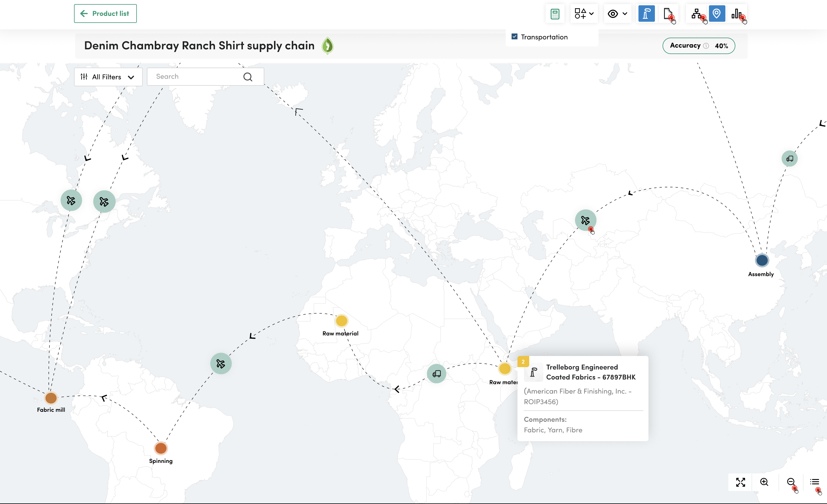Click the Product list back button
Viewport: 827px width, 504px height.
coord(105,14)
